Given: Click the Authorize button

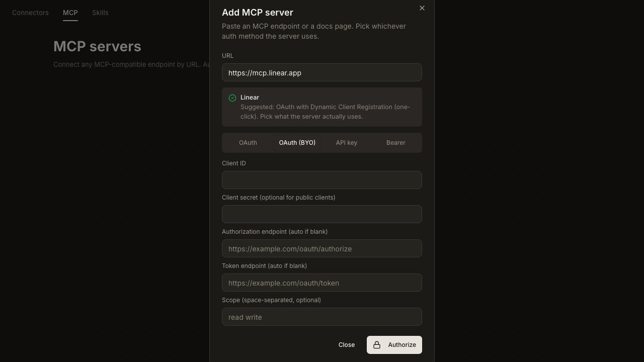Looking at the screenshot, I should pyautogui.click(x=394, y=345).
